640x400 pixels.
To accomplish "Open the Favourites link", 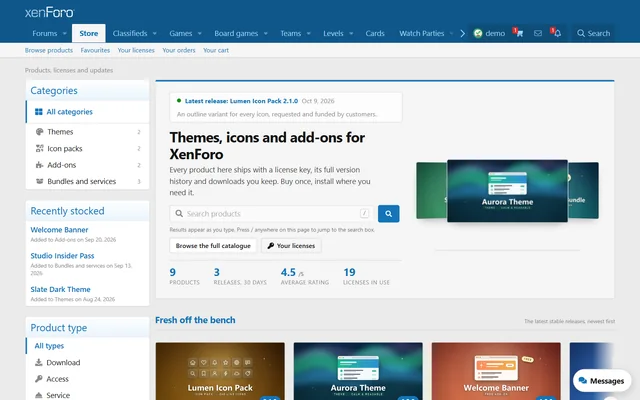I will (95, 50).
